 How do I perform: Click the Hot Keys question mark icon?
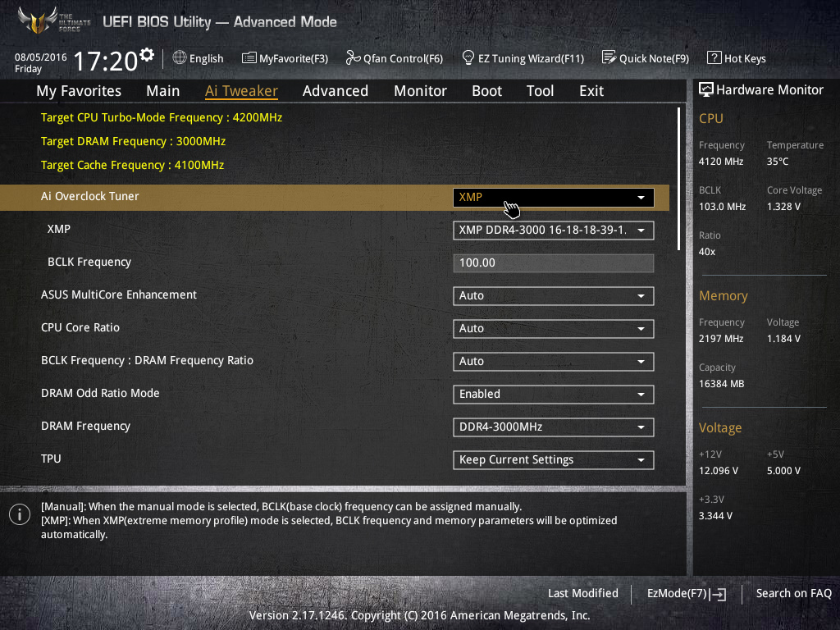click(714, 58)
